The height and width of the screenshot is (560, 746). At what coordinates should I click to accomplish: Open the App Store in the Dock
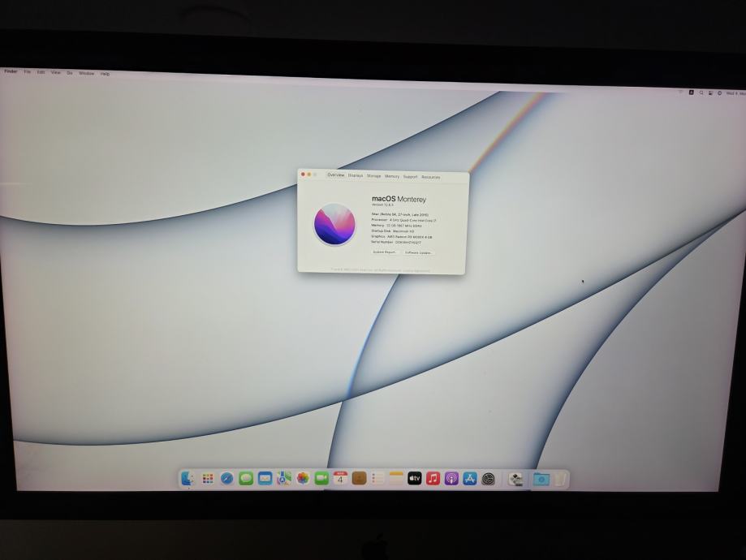point(470,478)
